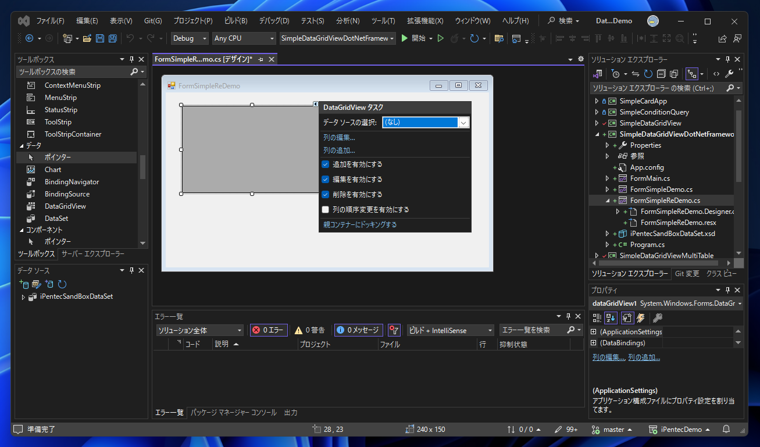This screenshot has height=447, width=760.
Task: Toggle the 0 メッセージ filter button
Action: [x=358, y=330]
